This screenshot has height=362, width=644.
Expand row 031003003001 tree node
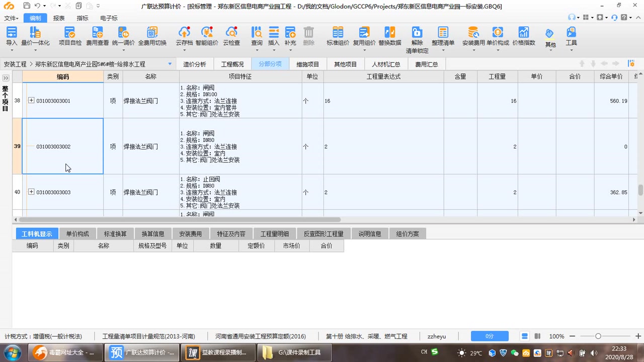31,101
